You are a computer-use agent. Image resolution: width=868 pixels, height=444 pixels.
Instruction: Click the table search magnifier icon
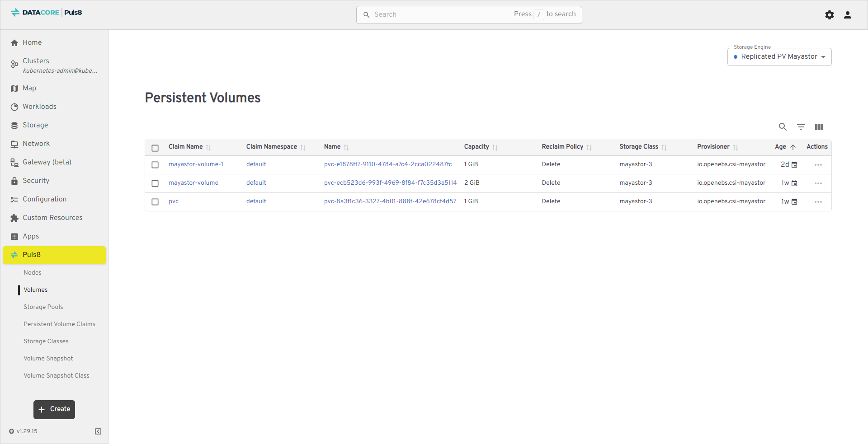783,127
